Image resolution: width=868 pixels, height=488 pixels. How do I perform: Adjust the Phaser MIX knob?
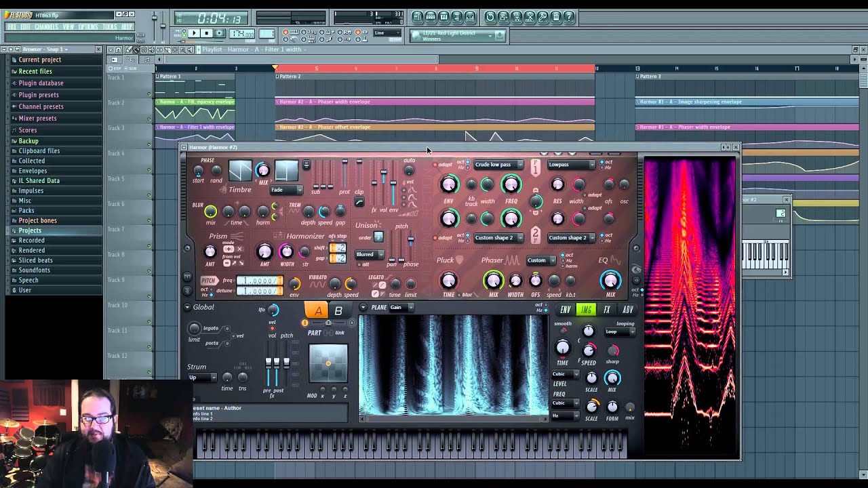tap(493, 280)
